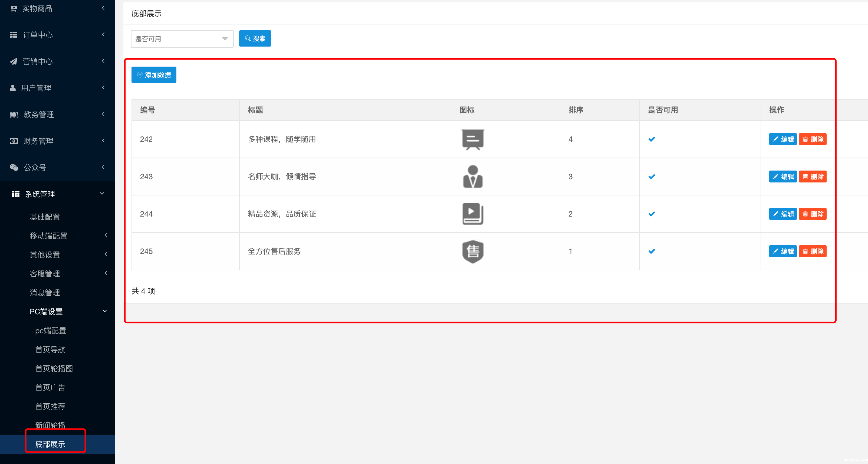
Task: Select the 底部展示 sidebar item
Action: [x=50, y=444]
